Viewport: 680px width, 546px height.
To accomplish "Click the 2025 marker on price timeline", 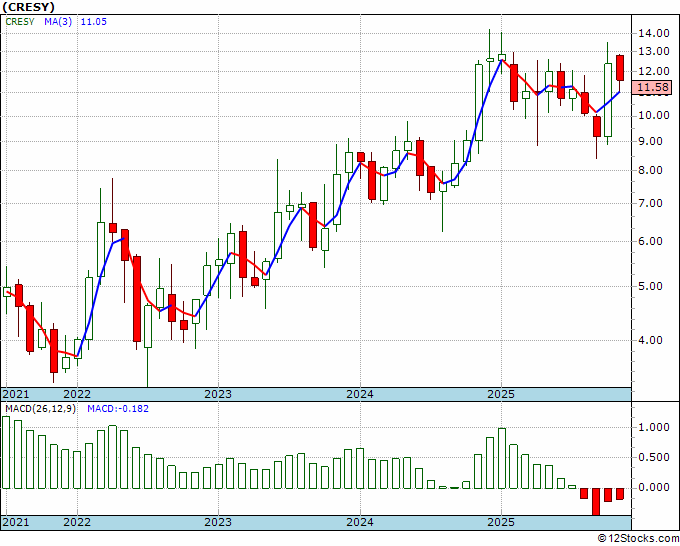I will click(x=501, y=394).
